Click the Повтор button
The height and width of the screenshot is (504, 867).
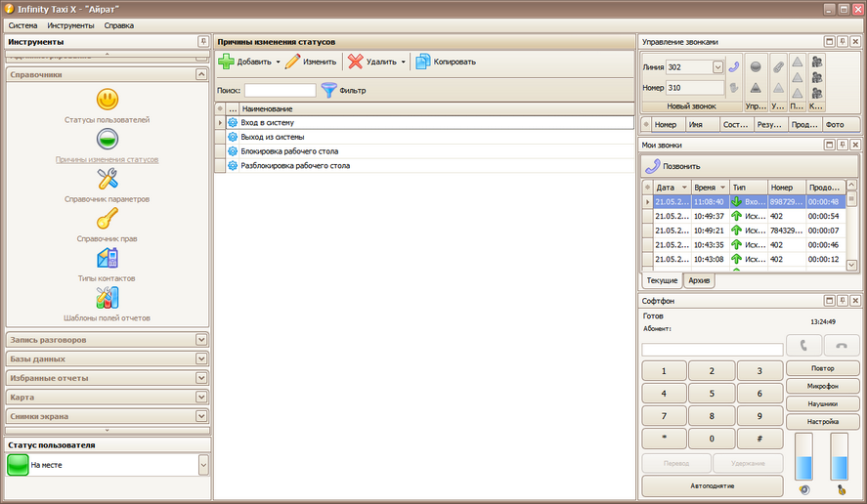(823, 368)
